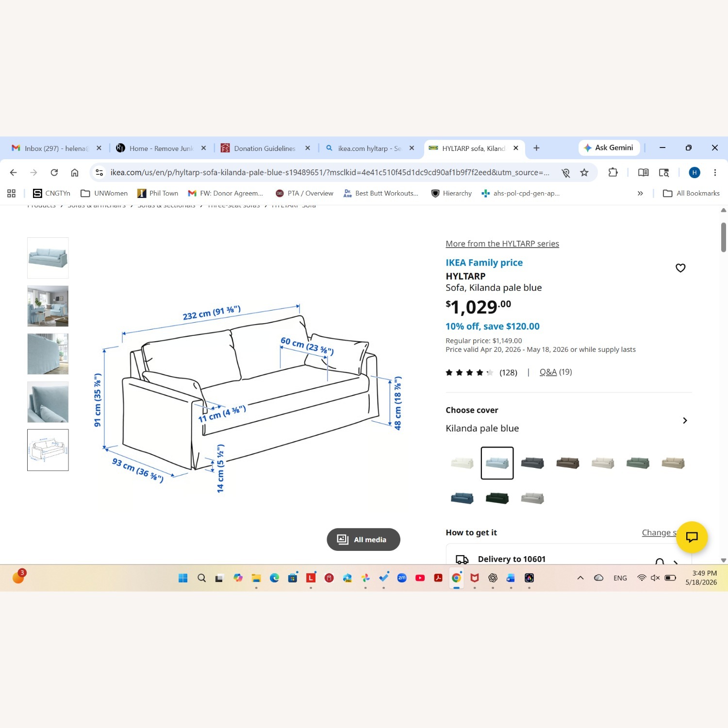This screenshot has height=728, width=728.
Task: Open reading mode icon in toolbar
Action: (x=644, y=172)
